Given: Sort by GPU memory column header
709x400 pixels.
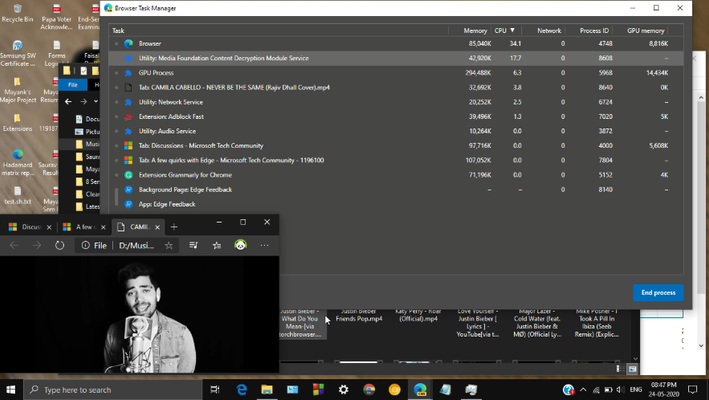Looking at the screenshot, I should 646,31.
